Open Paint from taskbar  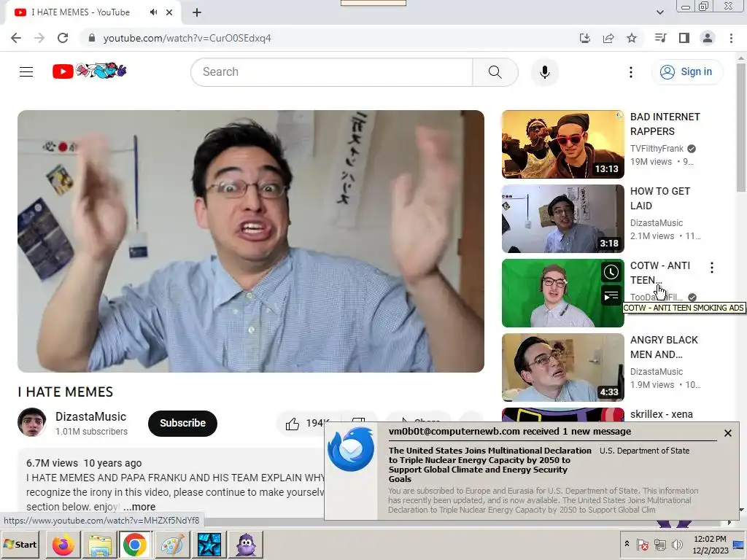(172, 544)
